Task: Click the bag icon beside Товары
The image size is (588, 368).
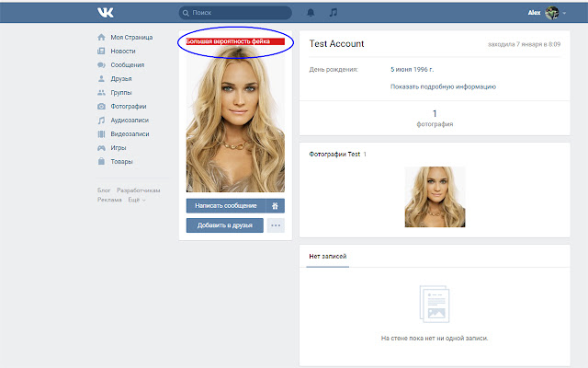Action: [x=101, y=162]
